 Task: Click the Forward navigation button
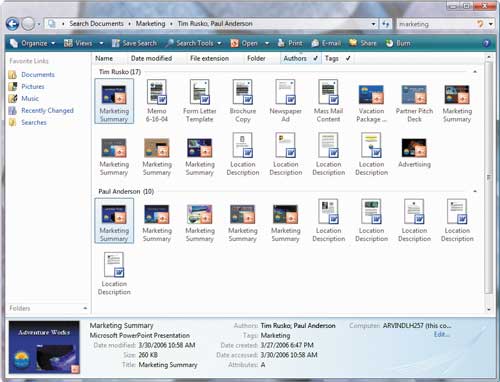pos(28,24)
